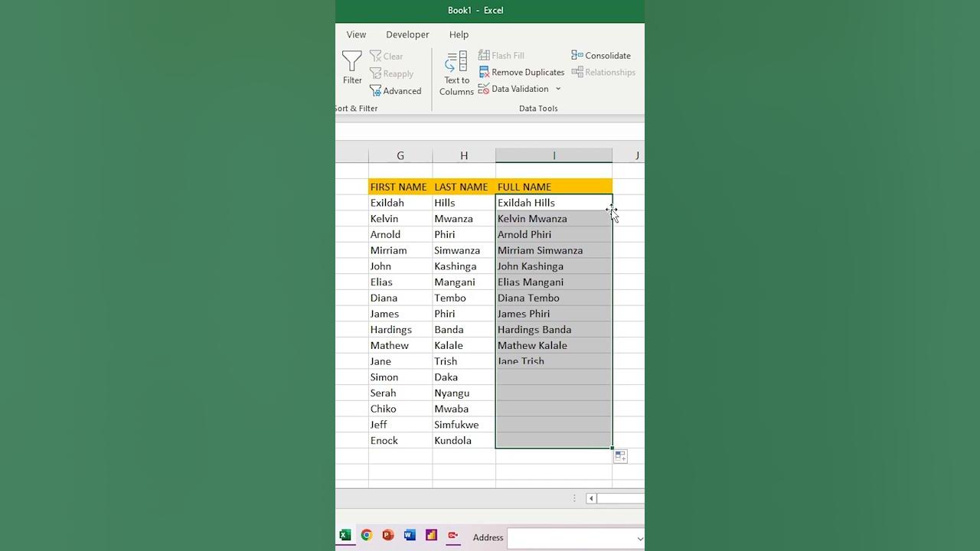Select the cell containing Exildah Hills
Screen dimensions: 980x551
point(553,203)
